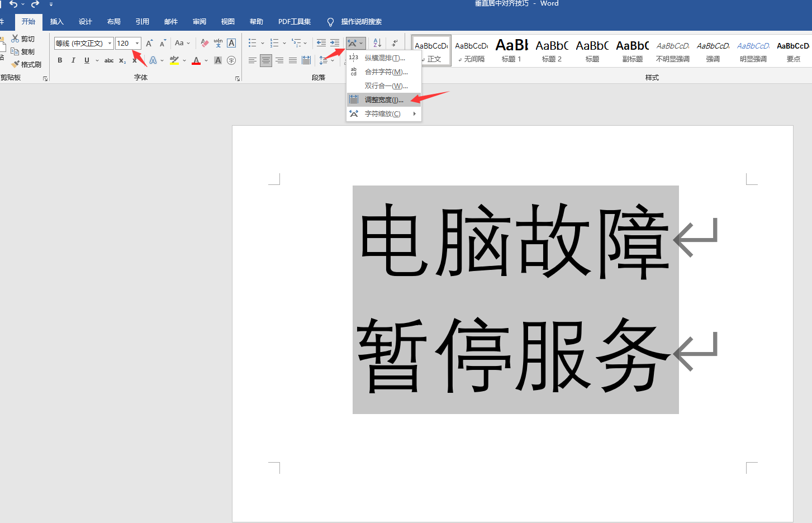
Task: Toggle left alignment
Action: [253, 60]
